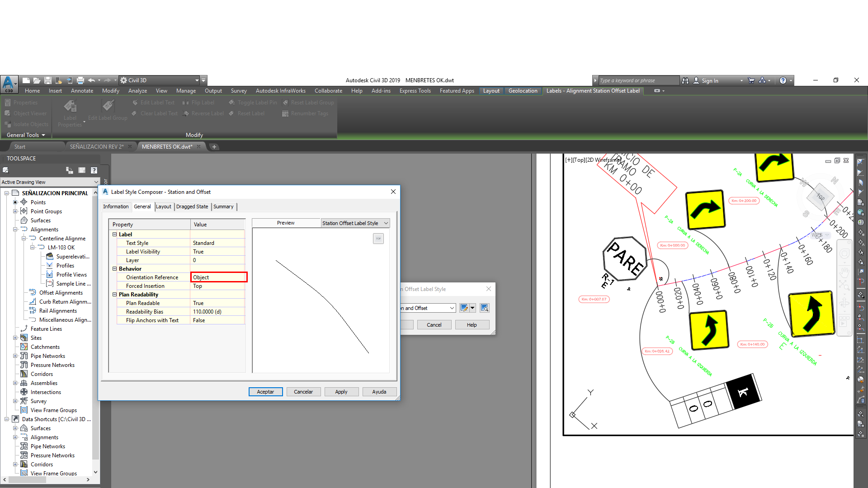Click the Apply button in Label Style Composer

coord(341,391)
